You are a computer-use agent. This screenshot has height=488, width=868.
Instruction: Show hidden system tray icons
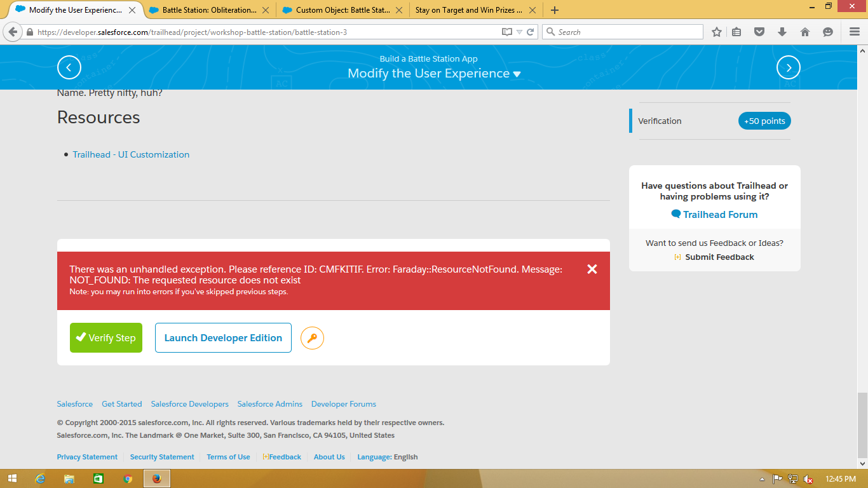[762, 478]
